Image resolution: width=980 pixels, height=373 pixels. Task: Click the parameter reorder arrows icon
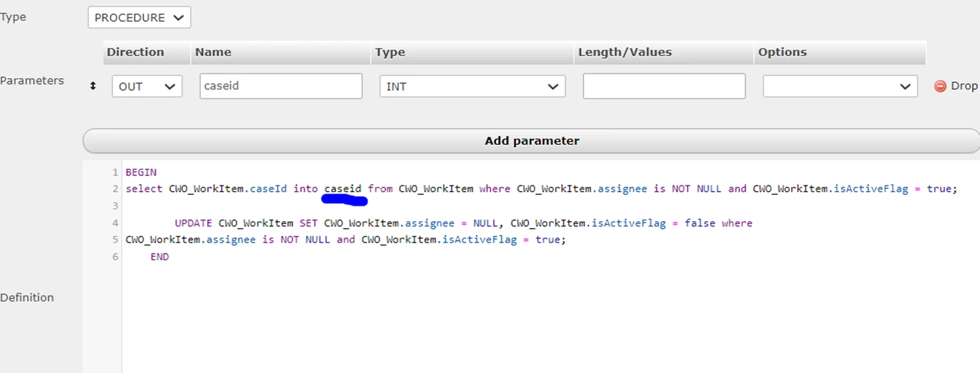click(93, 86)
